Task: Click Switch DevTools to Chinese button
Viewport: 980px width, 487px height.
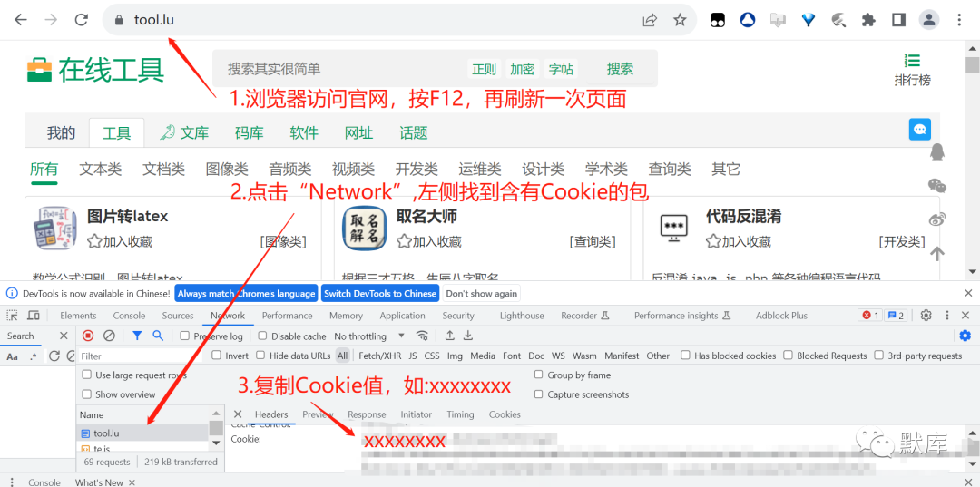Action: (380, 294)
